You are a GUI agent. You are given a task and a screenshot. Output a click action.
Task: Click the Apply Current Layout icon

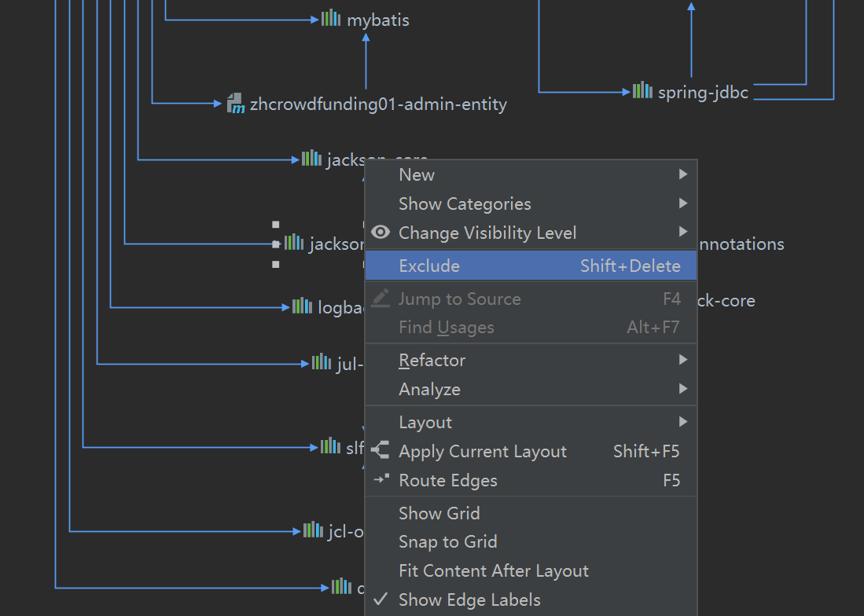pos(381,450)
